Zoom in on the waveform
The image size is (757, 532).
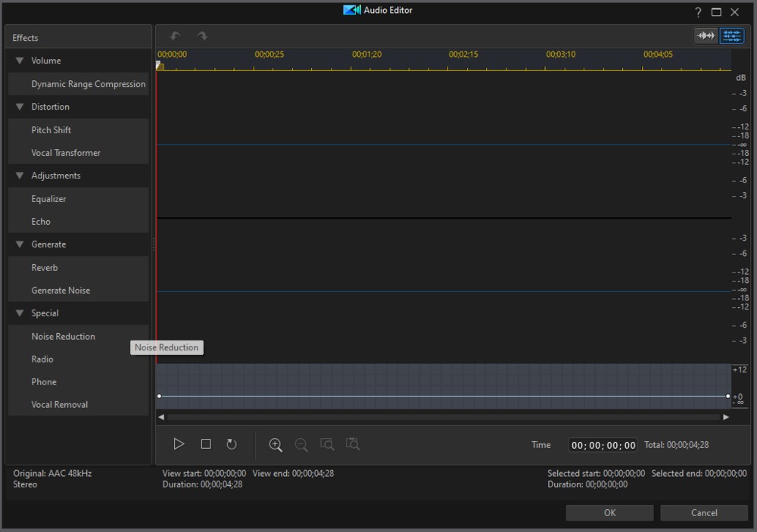(276, 444)
